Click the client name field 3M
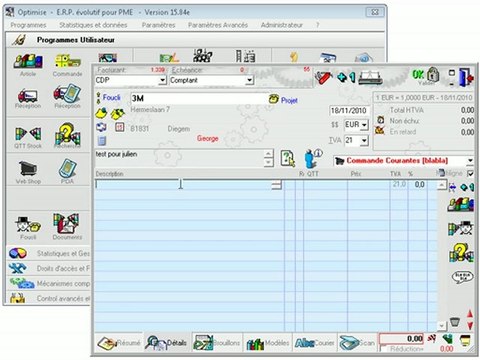 click(x=199, y=98)
